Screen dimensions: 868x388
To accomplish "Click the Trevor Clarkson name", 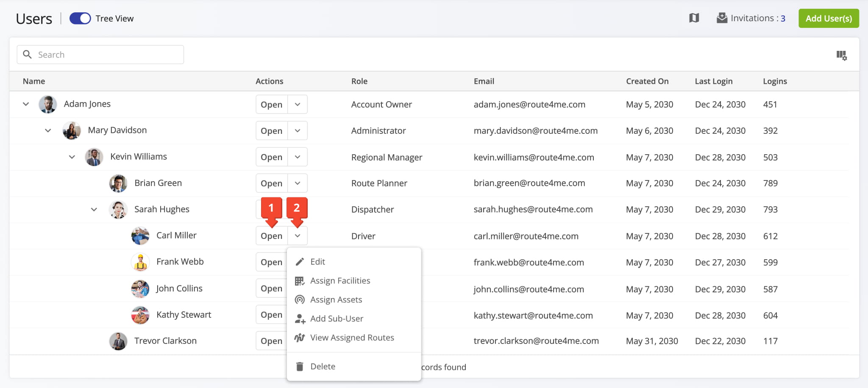I will click(165, 341).
